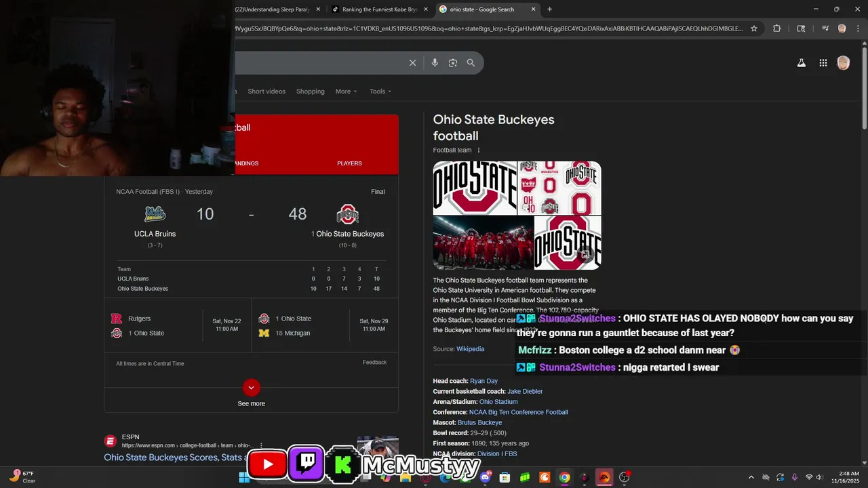
Task: Bookmark this page with star icon
Action: [x=753, y=28]
